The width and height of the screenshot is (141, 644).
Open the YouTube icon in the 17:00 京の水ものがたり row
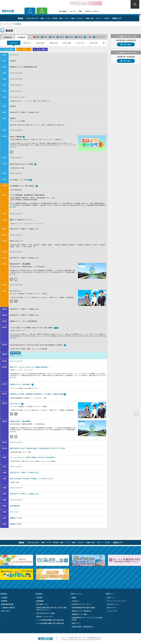[16, 279]
